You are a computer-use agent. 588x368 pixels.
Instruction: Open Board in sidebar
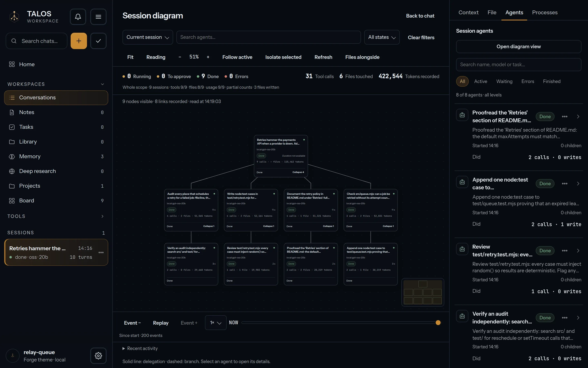tap(56, 201)
